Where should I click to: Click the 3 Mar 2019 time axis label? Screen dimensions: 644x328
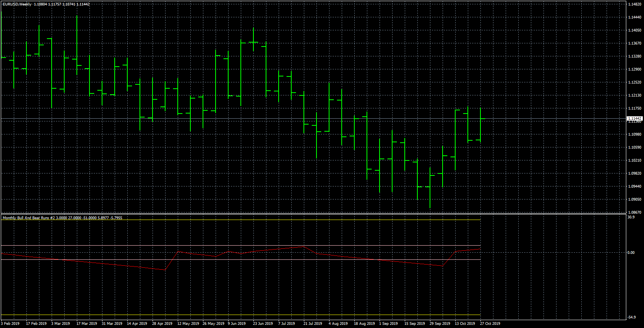[61, 324]
